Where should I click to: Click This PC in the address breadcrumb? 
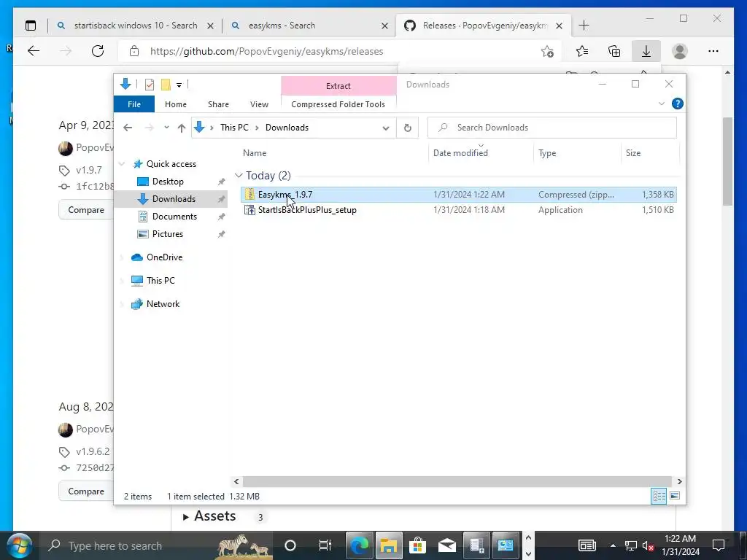(234, 128)
